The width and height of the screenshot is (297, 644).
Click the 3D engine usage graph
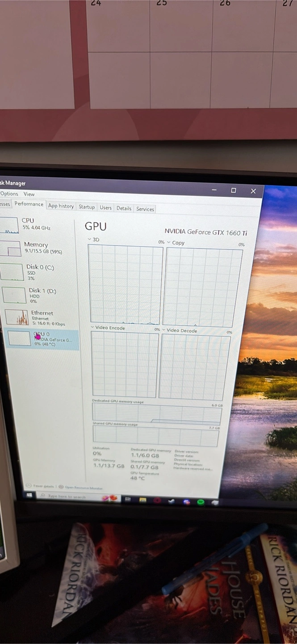pyautogui.click(x=125, y=284)
